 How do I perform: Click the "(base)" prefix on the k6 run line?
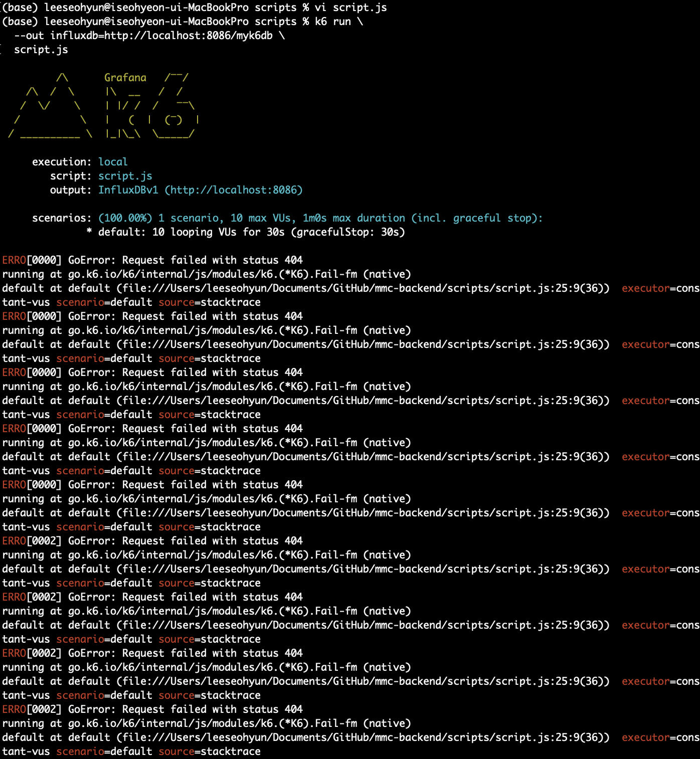20,22
